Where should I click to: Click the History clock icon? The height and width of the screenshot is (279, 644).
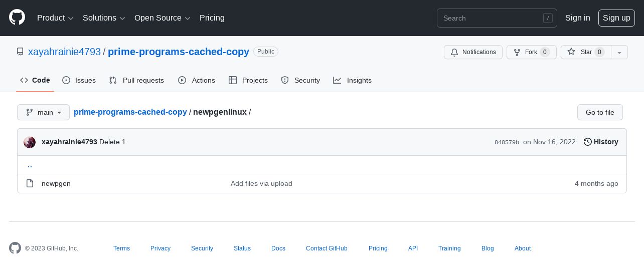pyautogui.click(x=588, y=142)
